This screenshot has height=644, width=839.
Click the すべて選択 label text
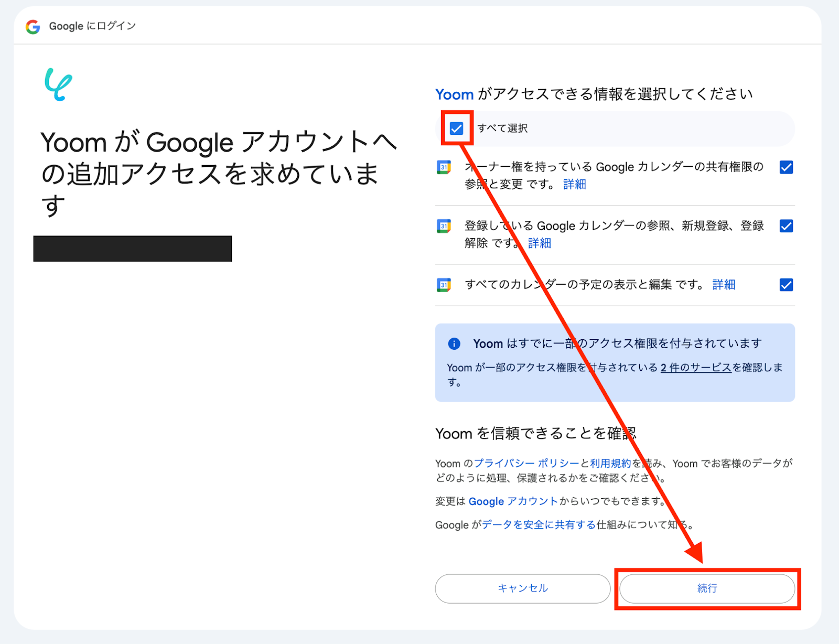coord(502,128)
